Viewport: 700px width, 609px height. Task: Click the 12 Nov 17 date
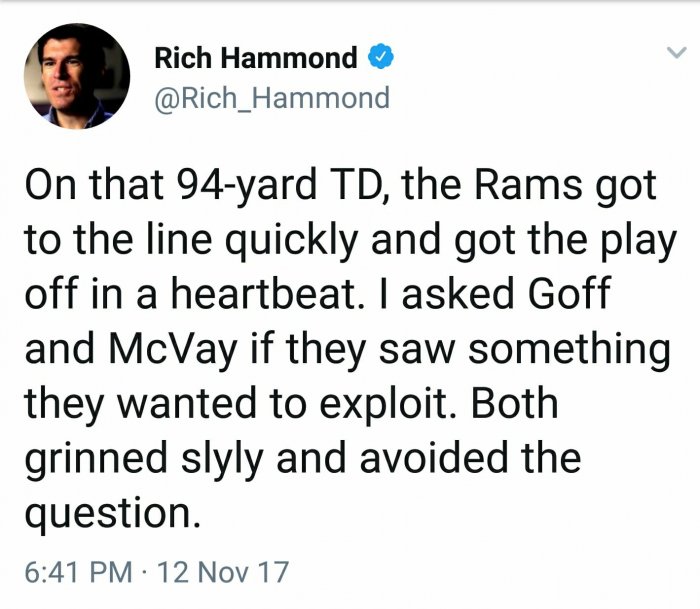(x=223, y=572)
